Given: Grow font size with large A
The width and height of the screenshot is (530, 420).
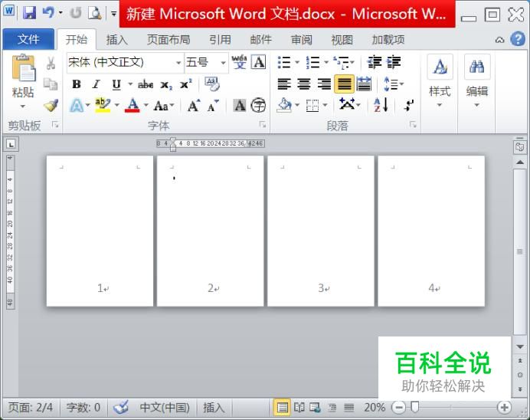Looking at the screenshot, I should 194,106.
